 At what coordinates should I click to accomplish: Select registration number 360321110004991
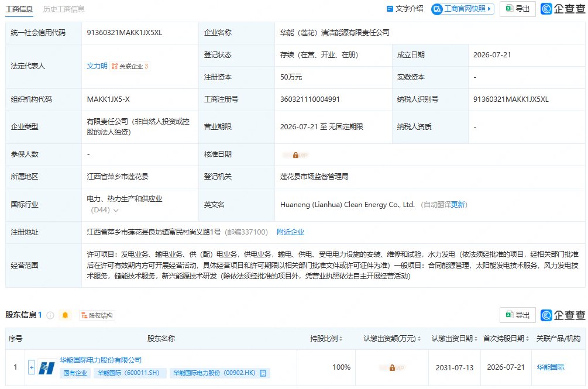(x=310, y=99)
